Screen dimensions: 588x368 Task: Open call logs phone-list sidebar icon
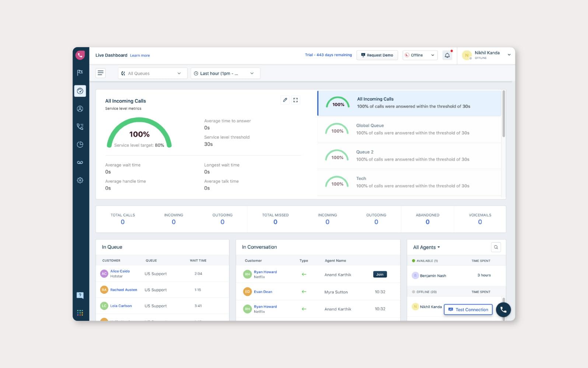(80, 127)
